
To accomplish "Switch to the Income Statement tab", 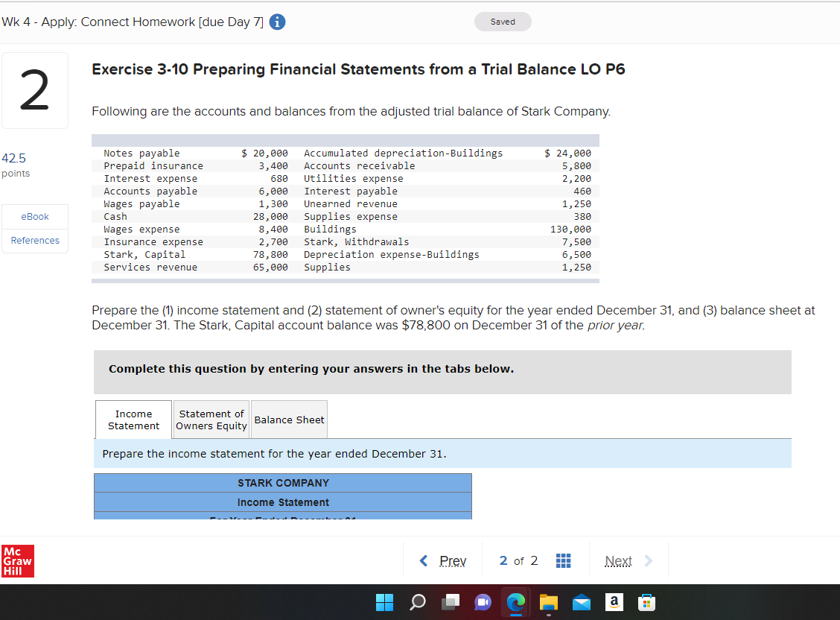I will [x=133, y=420].
